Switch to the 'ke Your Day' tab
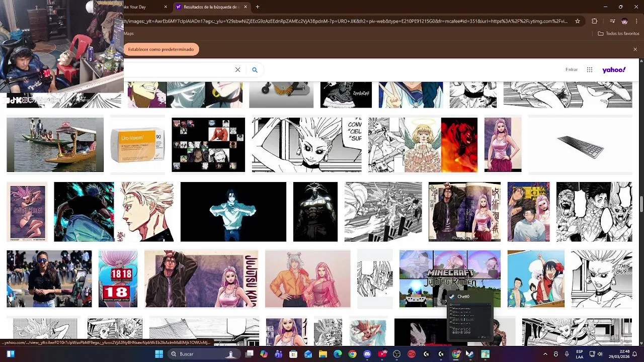The height and width of the screenshot is (362, 644). pos(146,7)
